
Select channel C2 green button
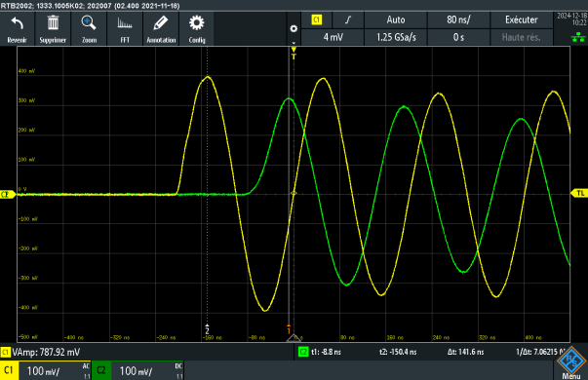pos(100,370)
